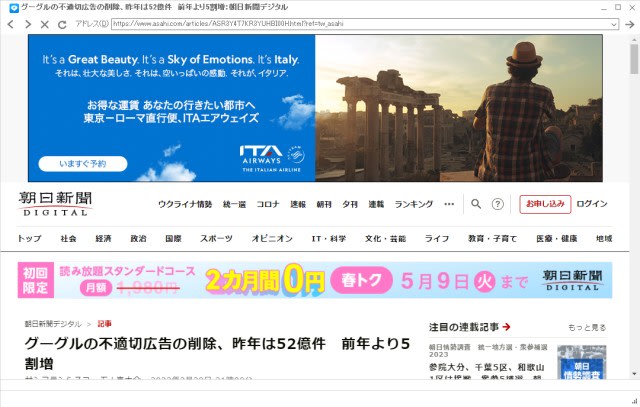The height and width of the screenshot is (407, 640).
Task: Click いますぐ予約 button in ITA ad
Action: point(83,164)
